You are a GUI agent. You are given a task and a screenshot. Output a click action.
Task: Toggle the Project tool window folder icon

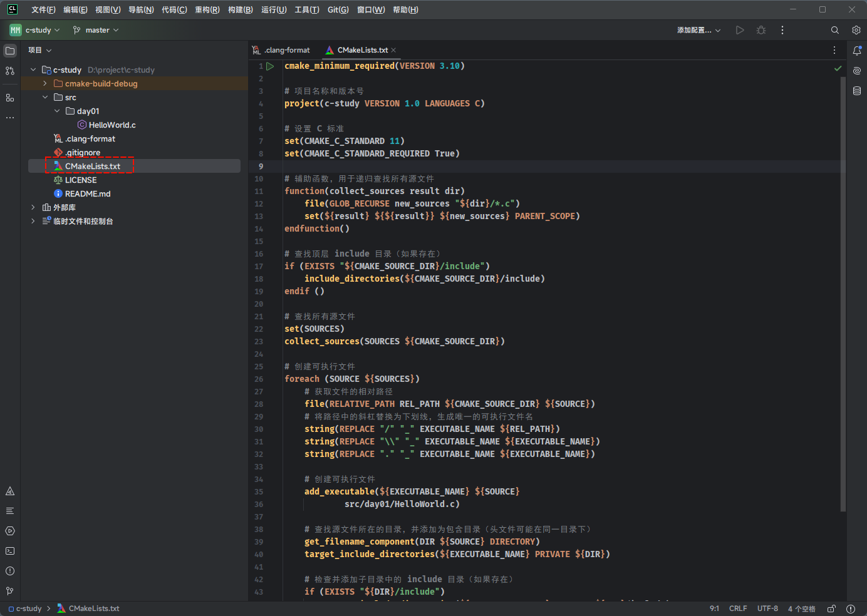(10, 51)
